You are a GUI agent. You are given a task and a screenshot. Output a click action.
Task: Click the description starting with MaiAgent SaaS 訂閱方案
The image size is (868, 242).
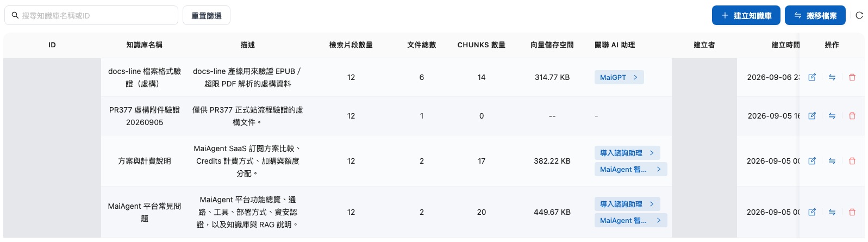248,161
